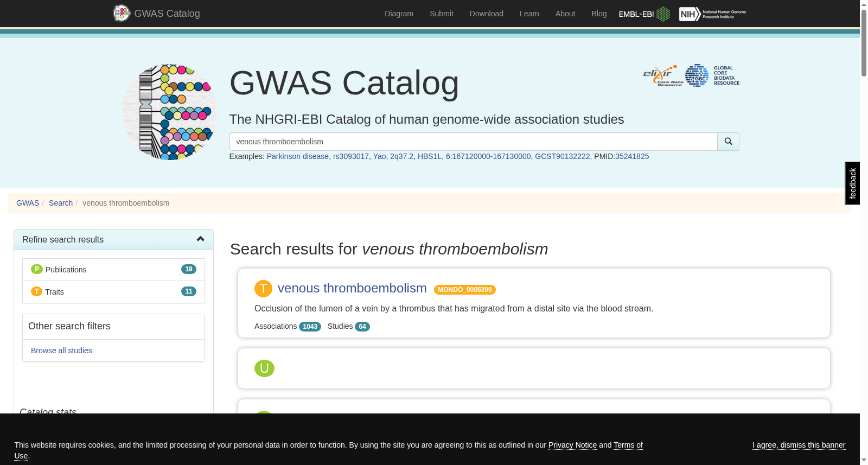868x465 pixels.
Task: Click the Studies 64 badge
Action: (362, 327)
